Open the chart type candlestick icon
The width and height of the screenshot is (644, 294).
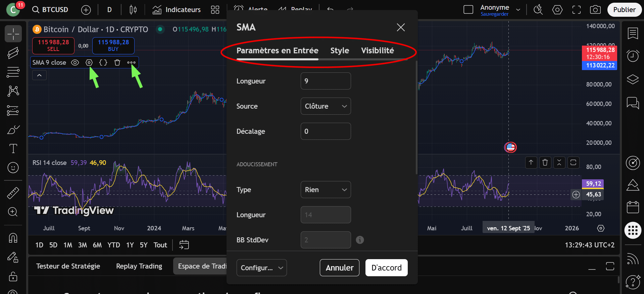pos(133,10)
